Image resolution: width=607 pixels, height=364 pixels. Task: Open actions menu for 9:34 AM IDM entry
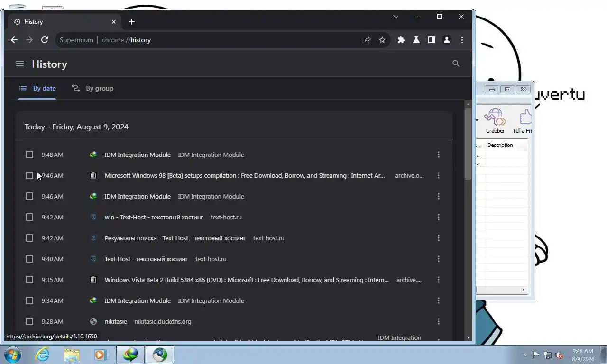439,300
